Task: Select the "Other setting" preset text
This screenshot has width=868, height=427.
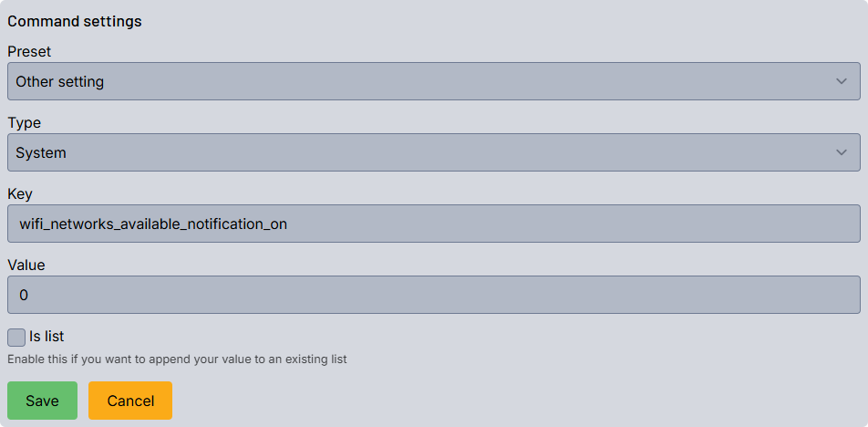Action: (x=60, y=81)
